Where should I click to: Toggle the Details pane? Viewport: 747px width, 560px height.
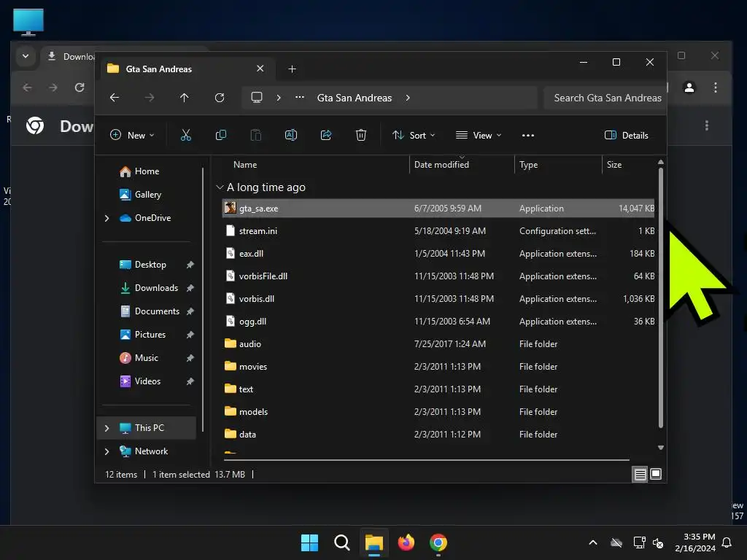pyautogui.click(x=626, y=135)
